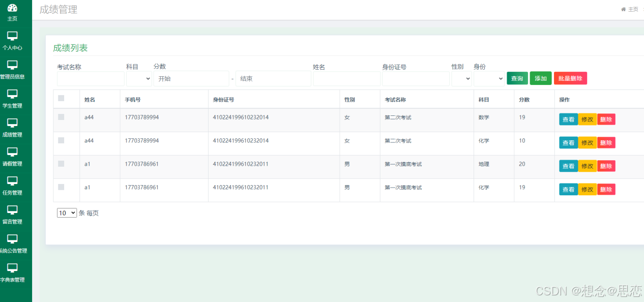Open 任务管理 sidebar icon
The image size is (644, 302).
[x=12, y=181]
